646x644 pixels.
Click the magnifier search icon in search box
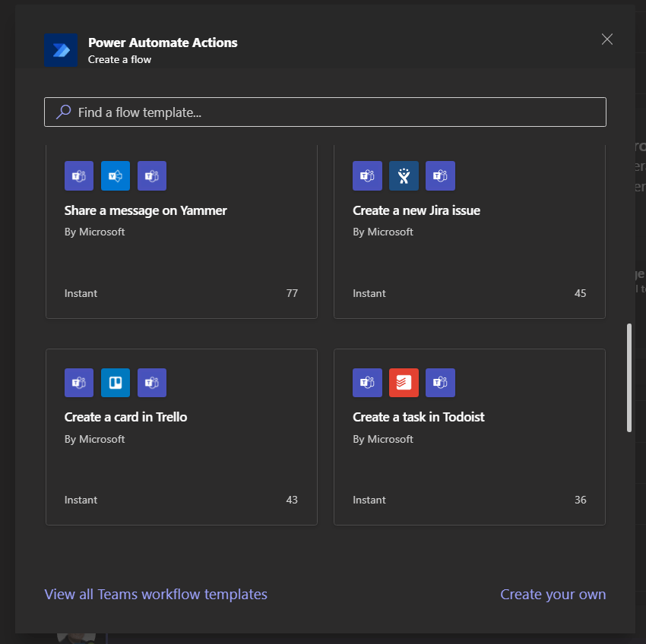point(64,112)
